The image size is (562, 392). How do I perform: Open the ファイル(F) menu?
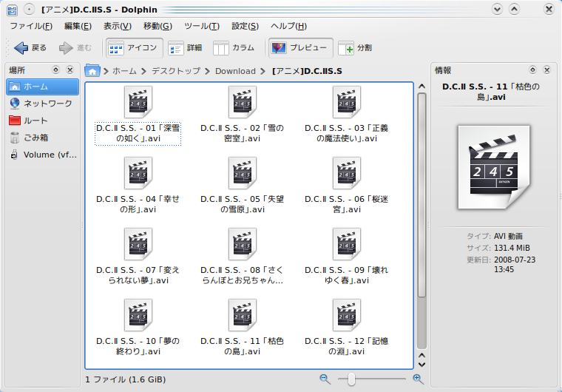click(x=31, y=26)
